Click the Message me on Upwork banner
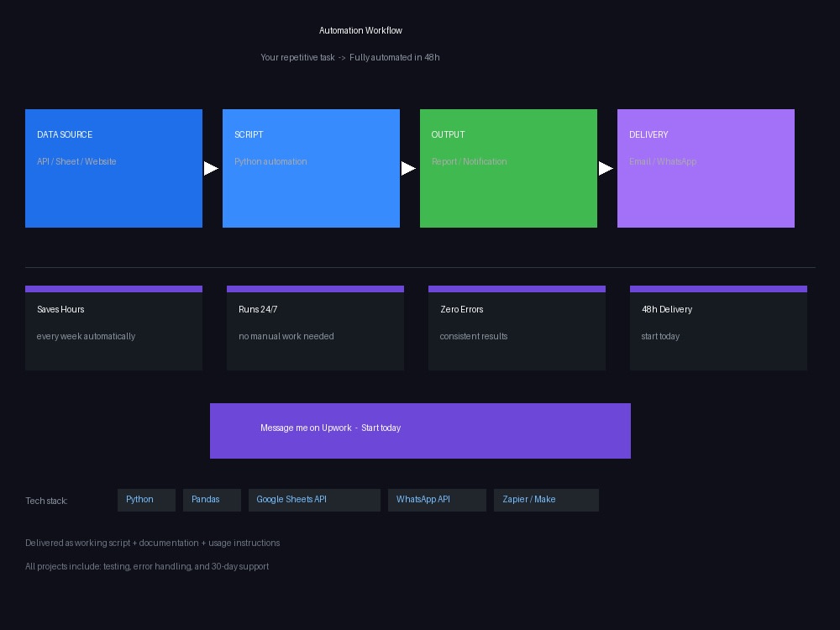The width and height of the screenshot is (840, 630). click(x=421, y=431)
